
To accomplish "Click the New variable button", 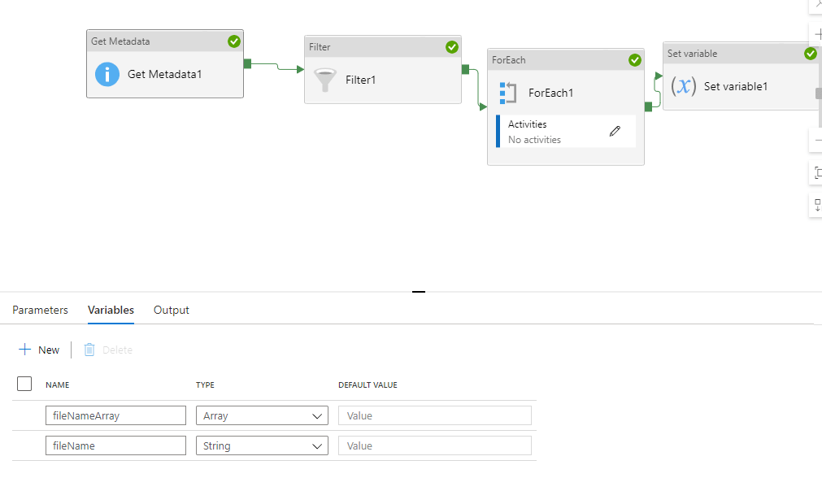I will 39,350.
